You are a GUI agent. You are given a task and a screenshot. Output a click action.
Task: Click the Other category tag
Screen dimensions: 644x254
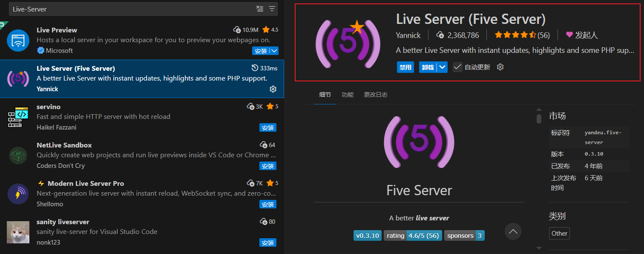[559, 233]
